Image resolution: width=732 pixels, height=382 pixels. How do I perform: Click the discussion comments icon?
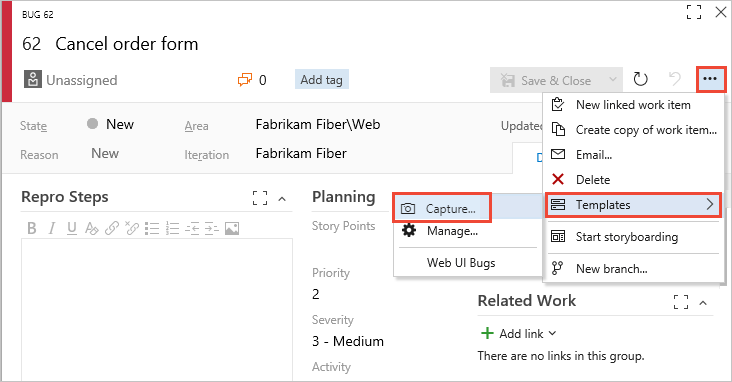245,80
